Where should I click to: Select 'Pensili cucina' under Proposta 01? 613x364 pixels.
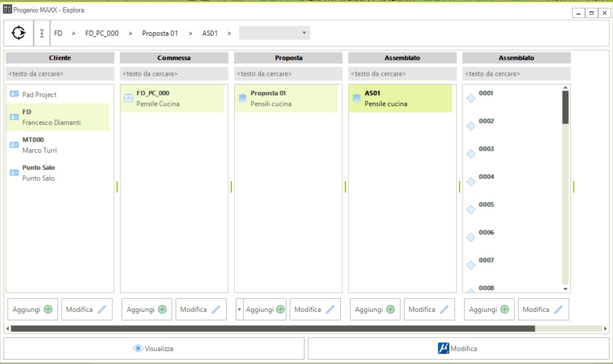(271, 104)
